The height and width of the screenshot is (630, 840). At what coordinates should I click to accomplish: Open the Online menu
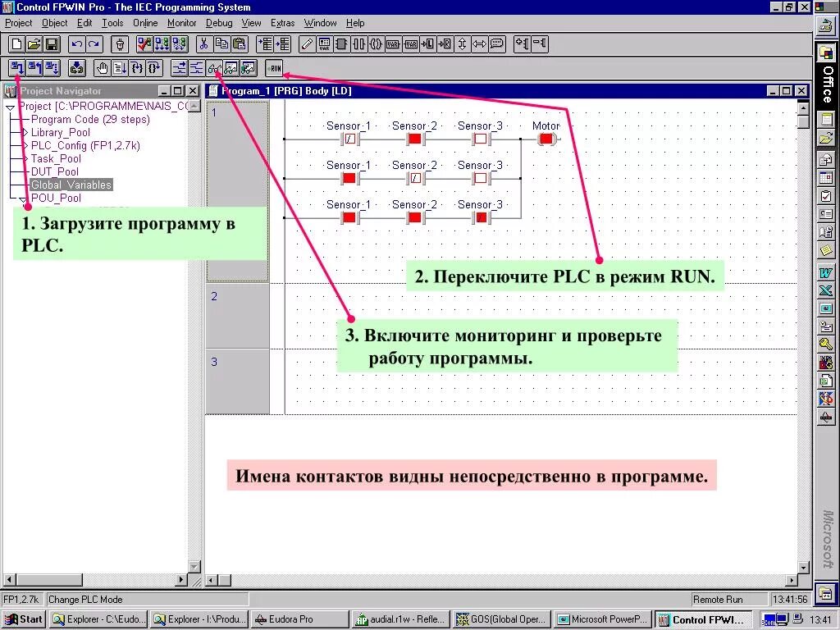145,23
